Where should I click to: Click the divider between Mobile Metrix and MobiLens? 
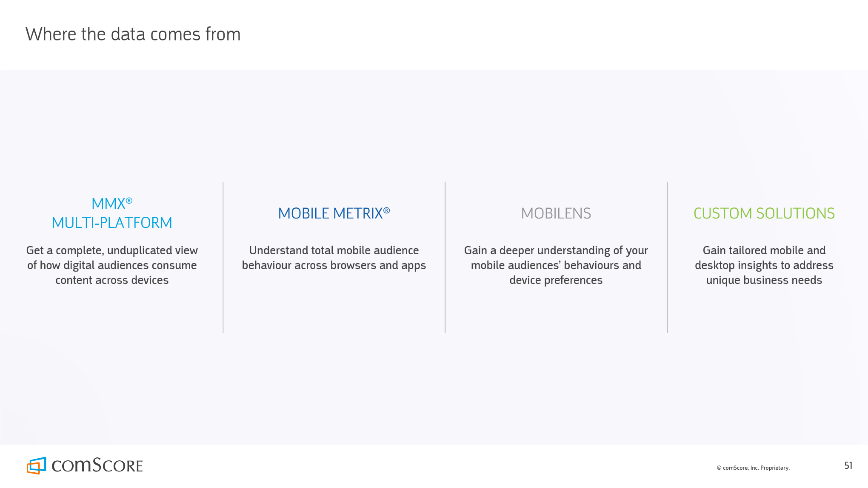point(445,257)
